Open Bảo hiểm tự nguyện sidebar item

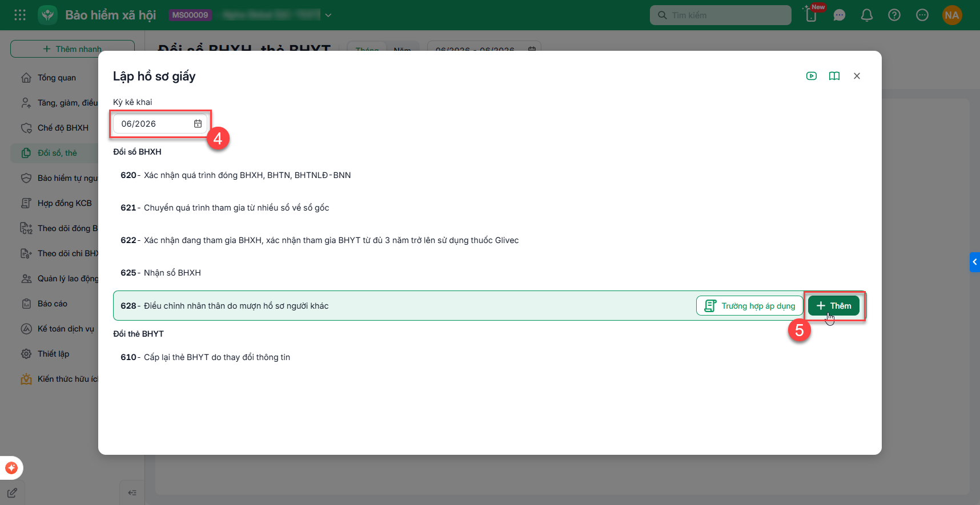pos(59,178)
